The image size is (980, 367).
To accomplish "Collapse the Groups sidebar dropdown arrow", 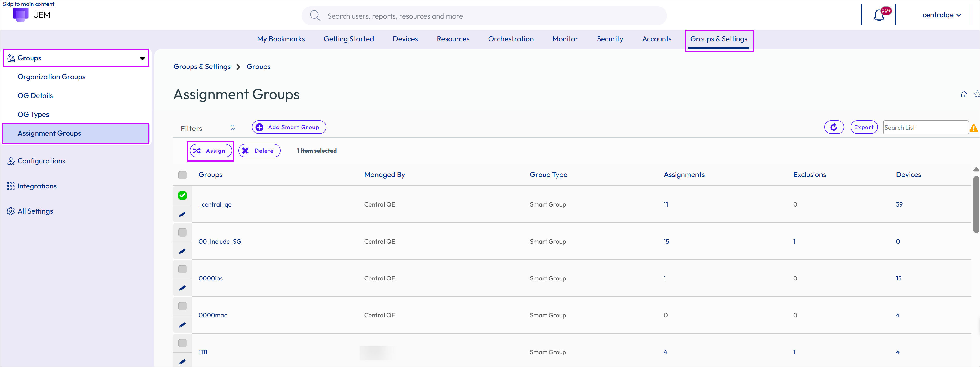I will click(x=142, y=58).
